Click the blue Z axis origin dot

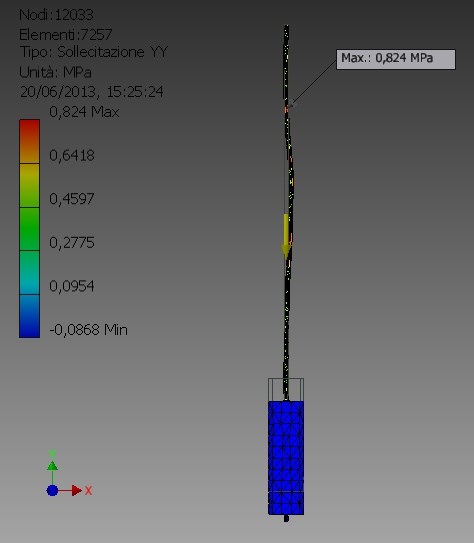(52, 490)
